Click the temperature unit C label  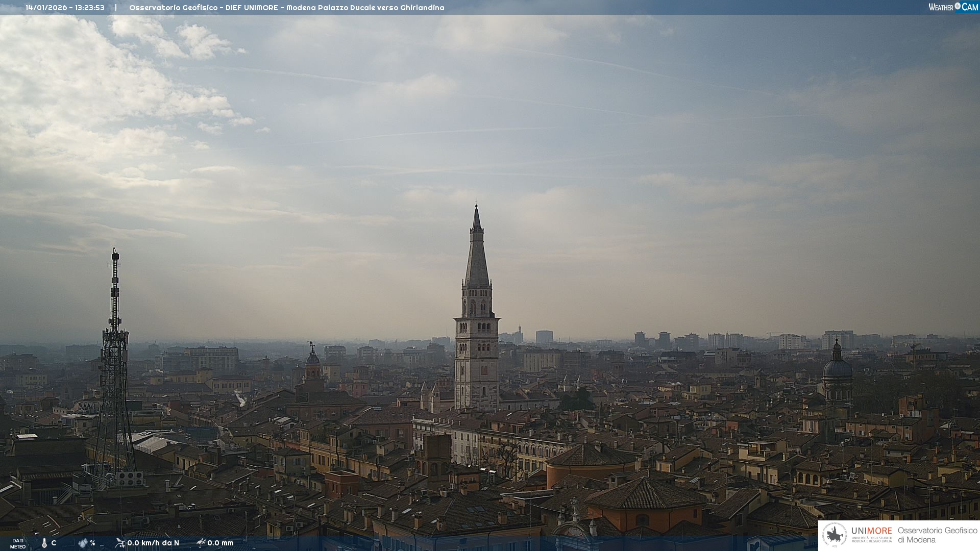(54, 543)
